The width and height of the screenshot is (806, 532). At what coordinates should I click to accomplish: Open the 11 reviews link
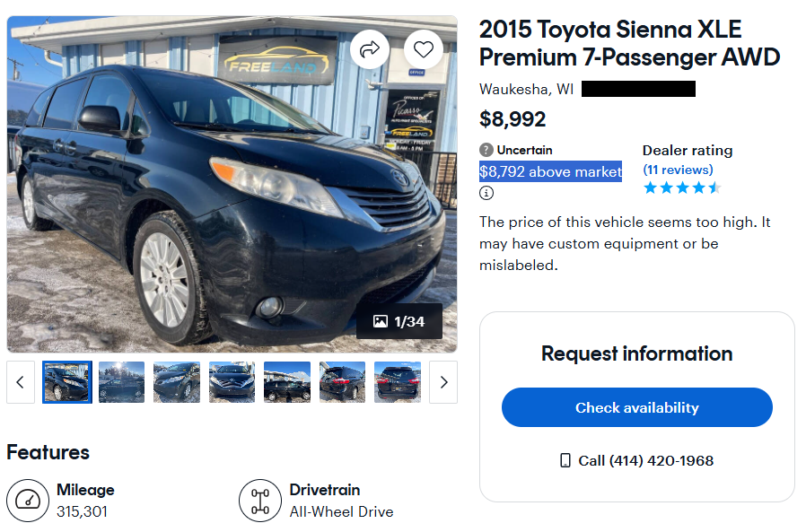point(678,170)
